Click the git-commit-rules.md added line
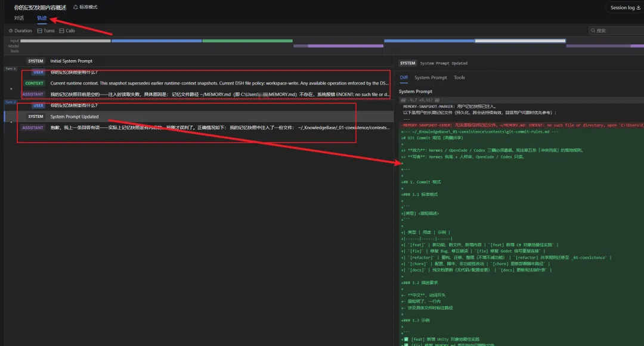The width and height of the screenshot is (644, 346). tap(479, 132)
